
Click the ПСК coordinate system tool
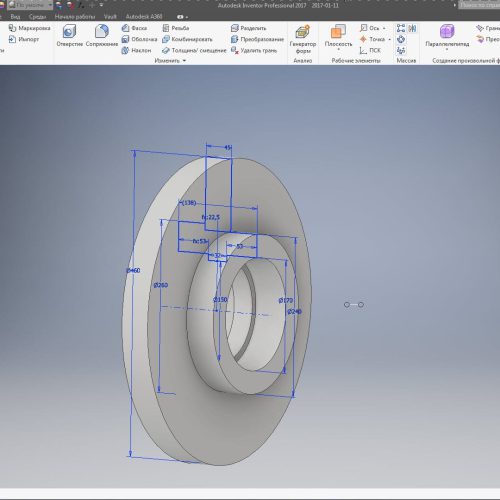tap(370, 50)
